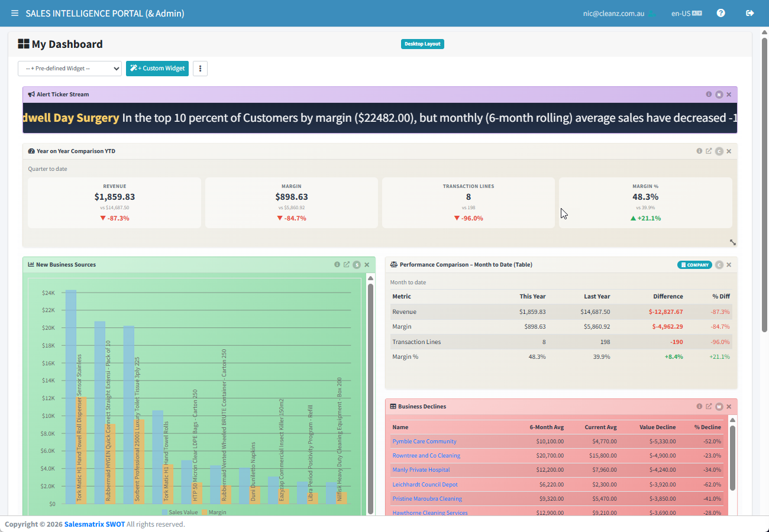Open the nic@cleanz.com.au user menu
769x532 pixels.
coord(618,13)
